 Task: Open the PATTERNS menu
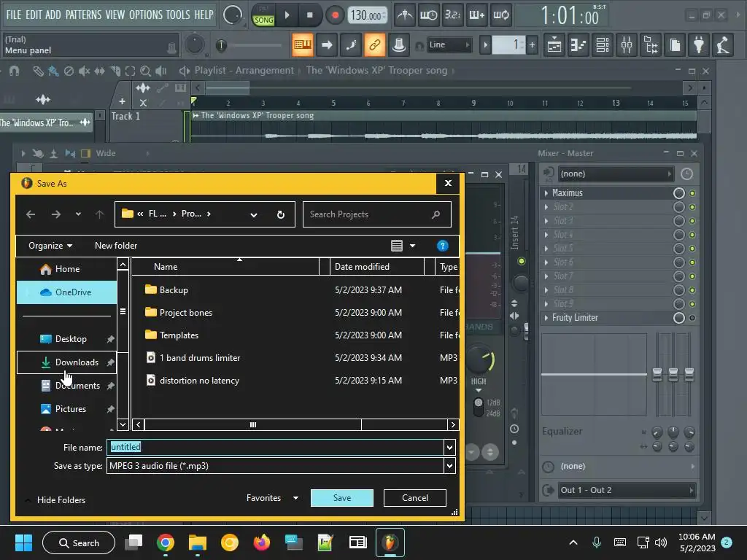click(x=83, y=15)
